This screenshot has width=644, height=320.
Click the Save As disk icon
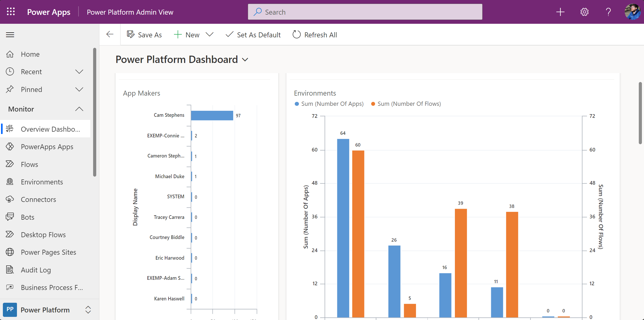(131, 34)
